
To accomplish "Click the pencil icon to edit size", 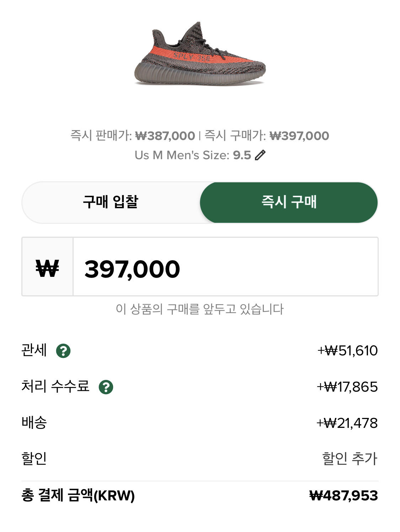I will 260,155.
